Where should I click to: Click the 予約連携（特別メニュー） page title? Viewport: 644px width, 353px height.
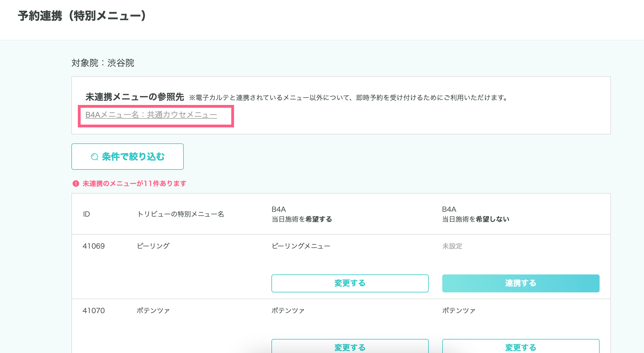click(82, 16)
